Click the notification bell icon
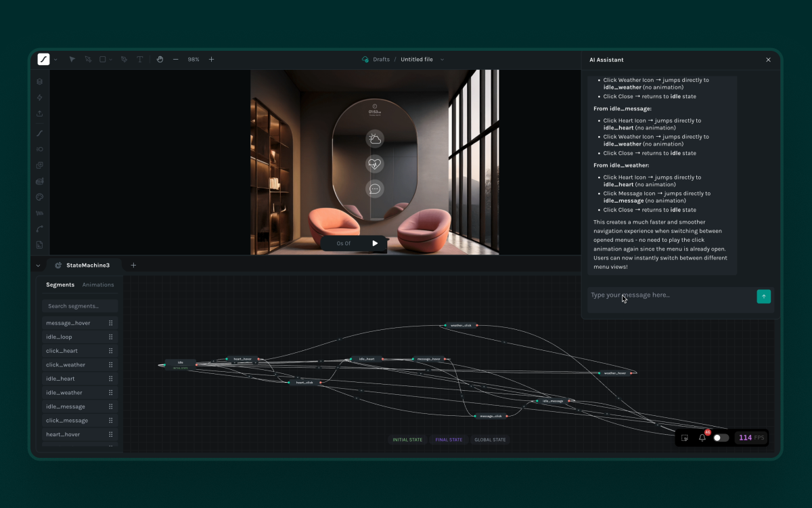 (702, 438)
